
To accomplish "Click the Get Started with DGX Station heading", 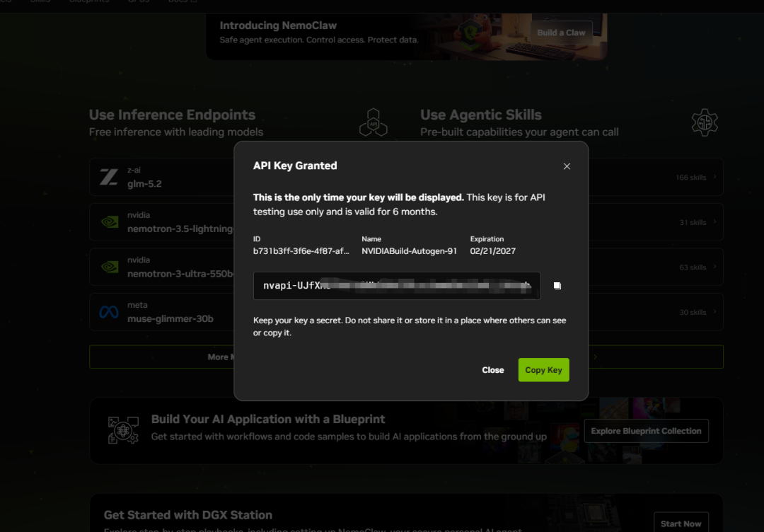I will tap(188, 515).
